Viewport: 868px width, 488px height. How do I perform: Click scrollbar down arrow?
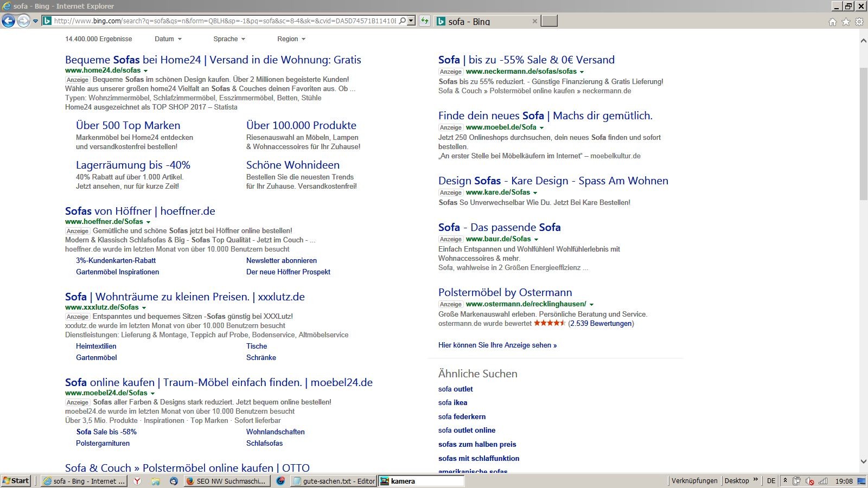click(863, 461)
